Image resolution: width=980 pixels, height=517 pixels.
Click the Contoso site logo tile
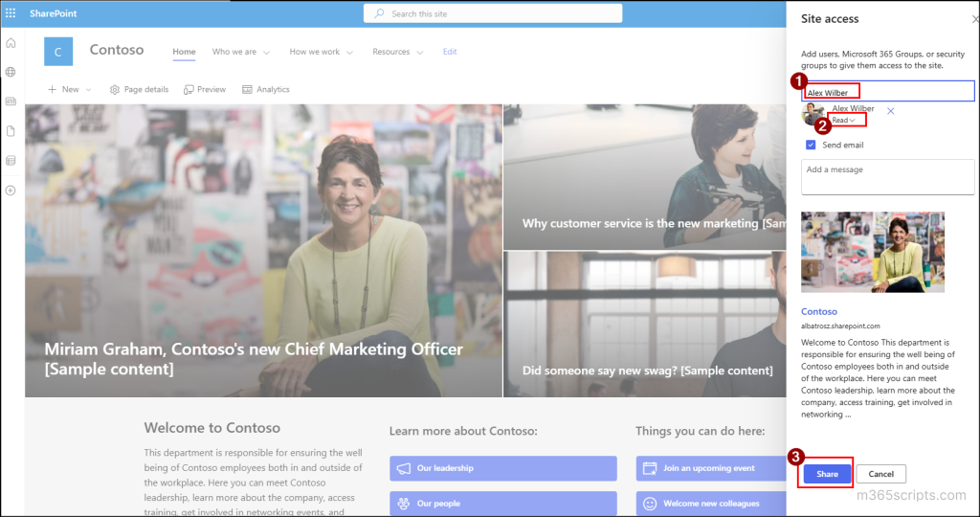pos(58,52)
